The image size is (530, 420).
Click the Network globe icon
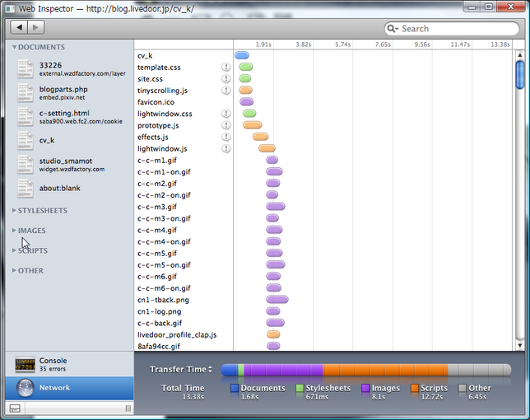(x=25, y=388)
